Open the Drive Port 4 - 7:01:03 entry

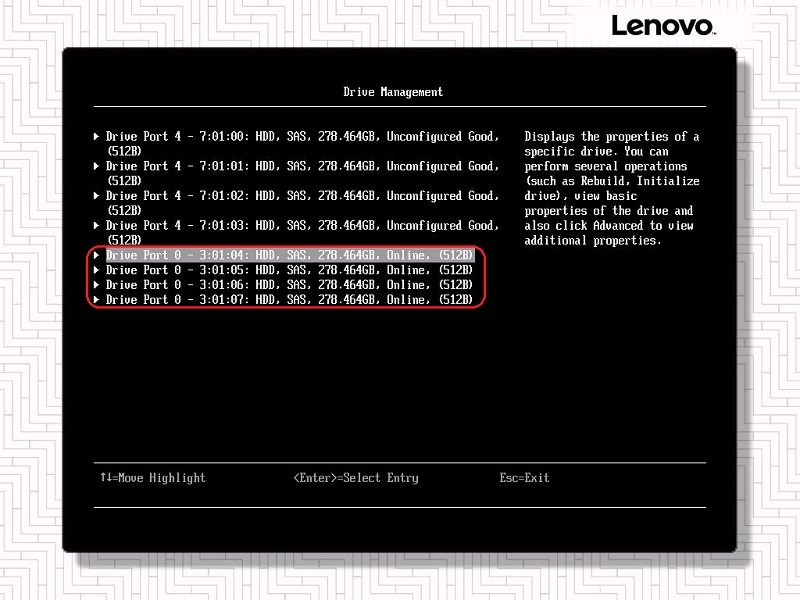(x=300, y=226)
